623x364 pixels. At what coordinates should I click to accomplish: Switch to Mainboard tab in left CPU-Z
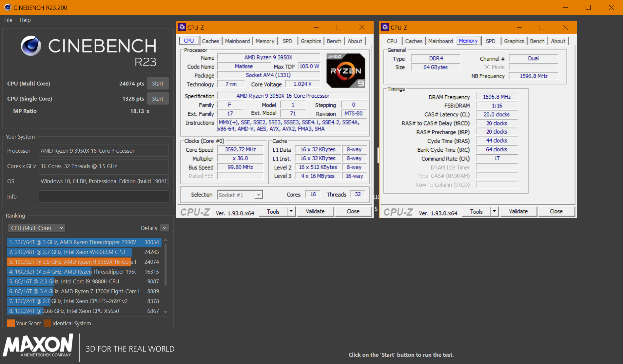point(237,41)
